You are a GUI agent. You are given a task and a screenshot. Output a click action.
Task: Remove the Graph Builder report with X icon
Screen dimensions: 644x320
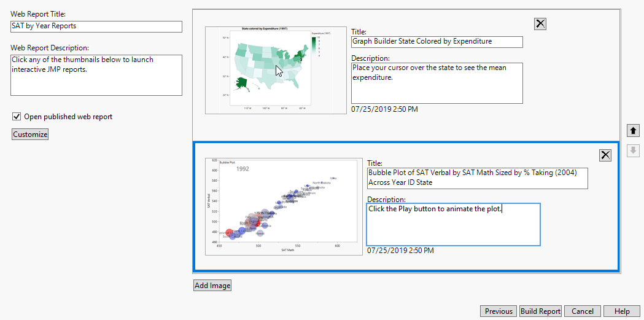(x=540, y=24)
